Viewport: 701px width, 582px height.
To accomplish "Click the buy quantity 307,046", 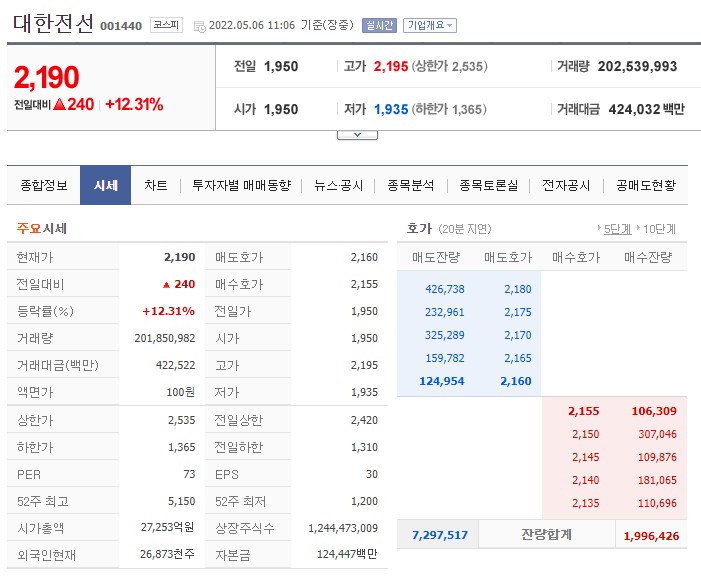I will 657,434.
